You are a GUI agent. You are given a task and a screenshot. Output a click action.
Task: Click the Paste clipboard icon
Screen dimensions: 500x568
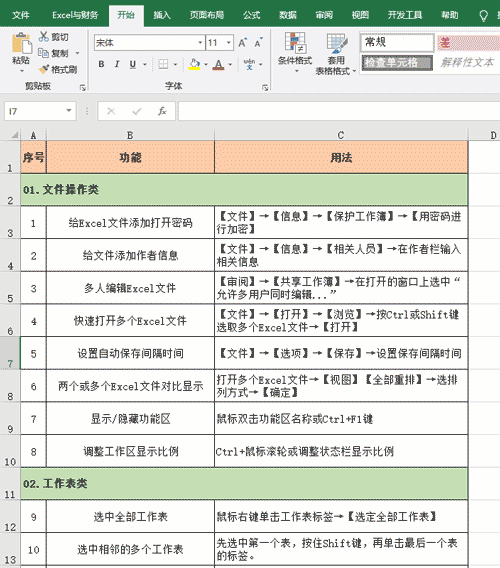[22, 43]
